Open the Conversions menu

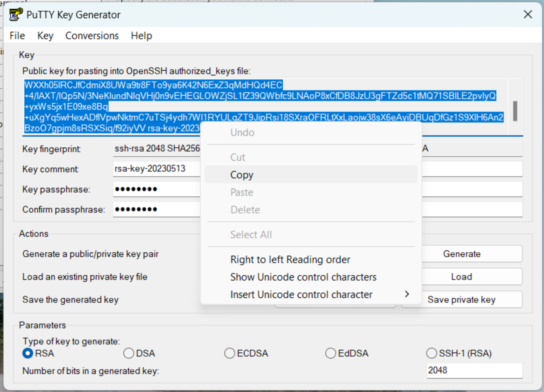point(92,36)
